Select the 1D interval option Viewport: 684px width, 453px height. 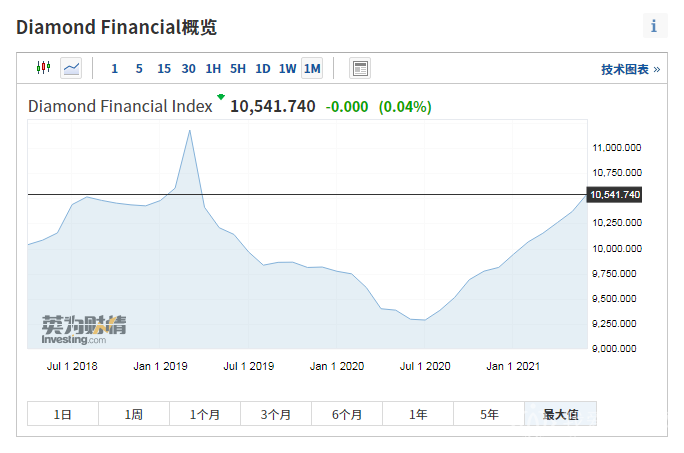(x=263, y=69)
